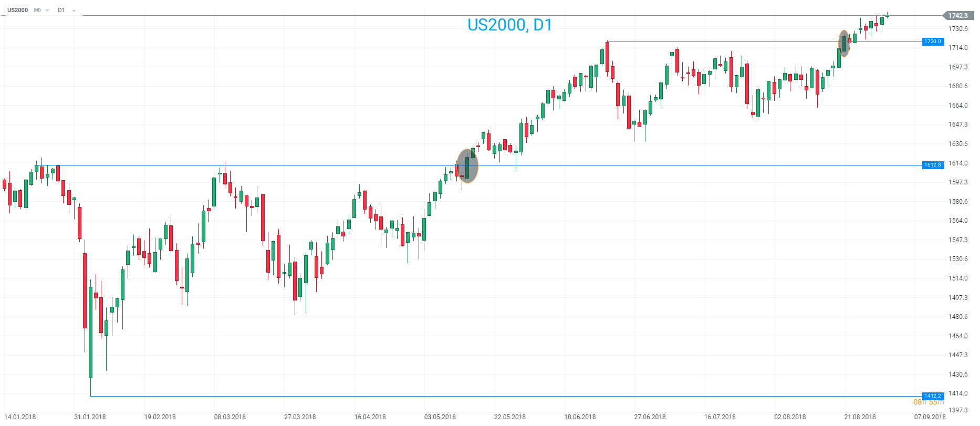The width and height of the screenshot is (980, 426).
Task: Click the 1397.3 value on price axis
Action: pos(958,410)
